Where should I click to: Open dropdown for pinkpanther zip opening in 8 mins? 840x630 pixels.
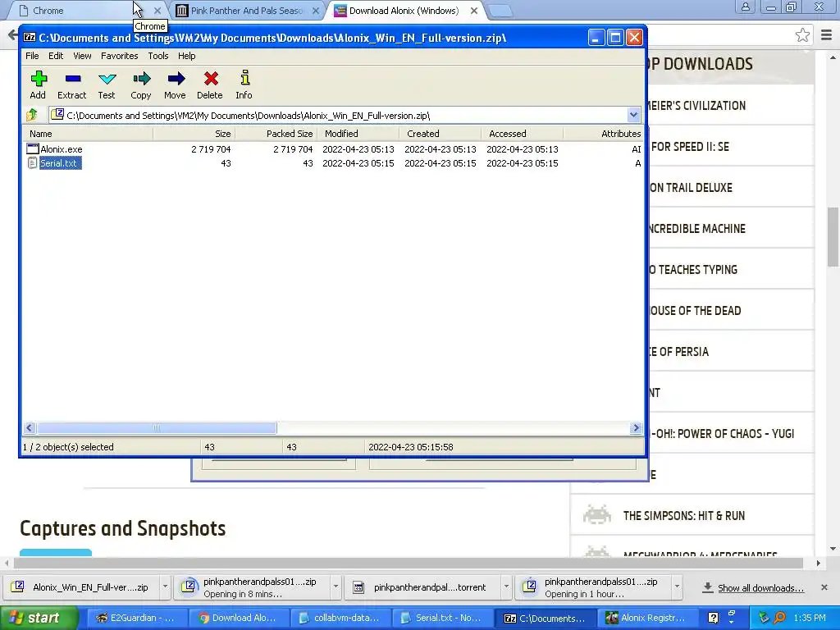pyautogui.click(x=336, y=587)
